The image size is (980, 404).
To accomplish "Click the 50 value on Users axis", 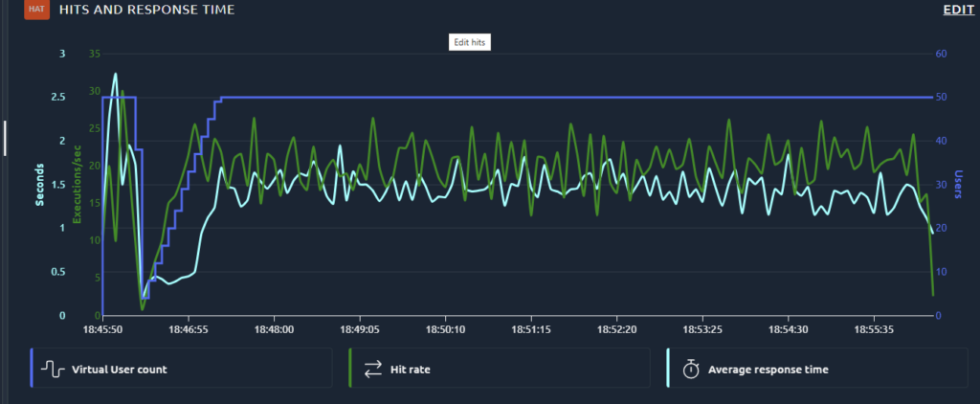I will pos(941,98).
